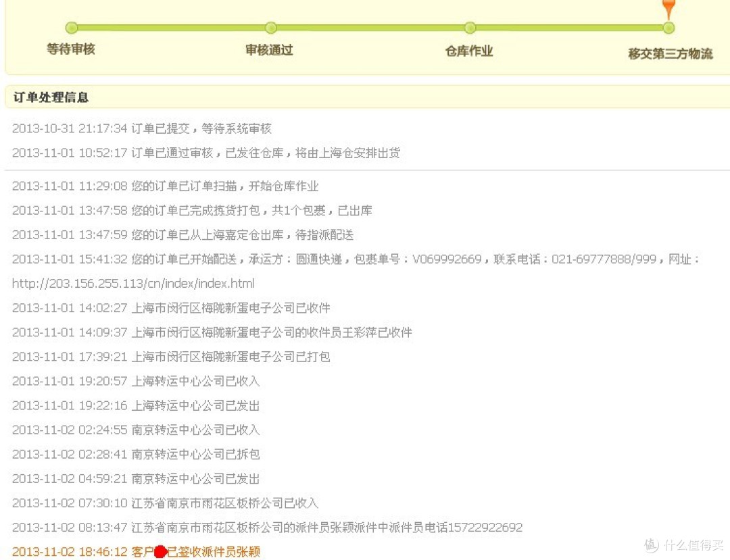Image resolution: width=730 pixels, height=560 pixels.
Task: Click the 13:47:58 拣货打包 log entry
Action: [x=192, y=211]
